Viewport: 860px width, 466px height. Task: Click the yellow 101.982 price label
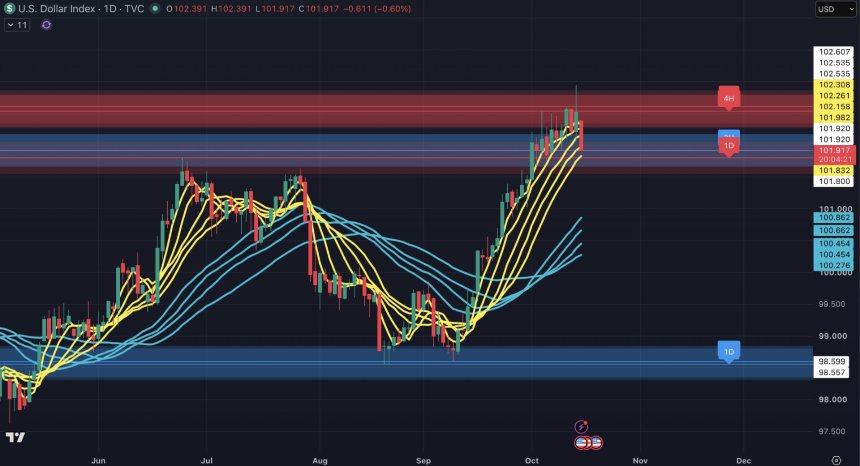pyautogui.click(x=834, y=118)
